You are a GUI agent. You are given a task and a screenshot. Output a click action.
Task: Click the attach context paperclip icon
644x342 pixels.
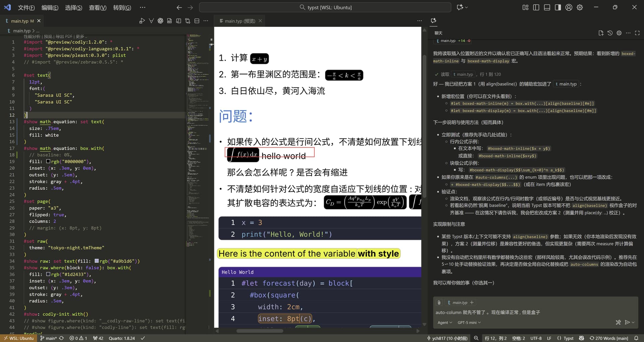tap(439, 302)
